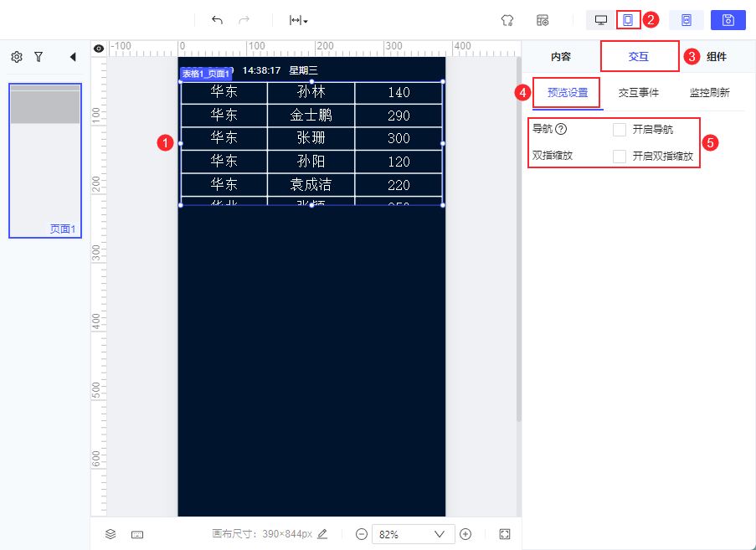Click the blue save disk button
Screen dimensions: 756x550
click(728, 20)
